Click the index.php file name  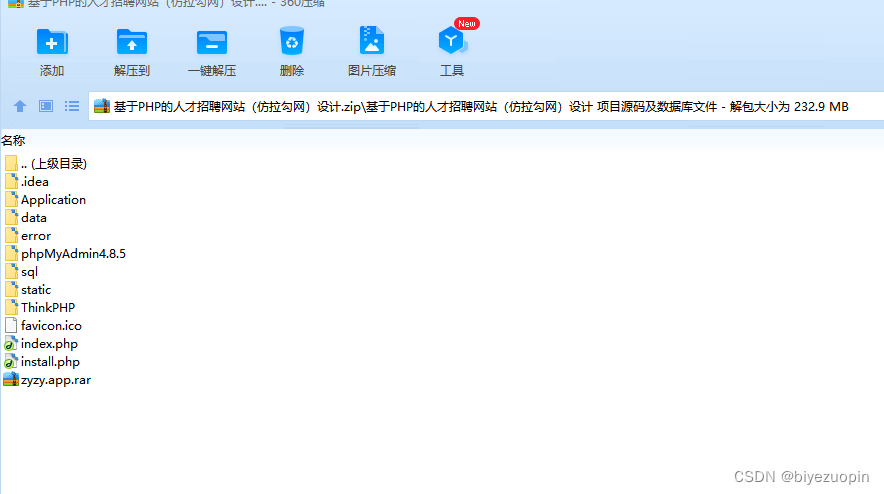point(50,345)
